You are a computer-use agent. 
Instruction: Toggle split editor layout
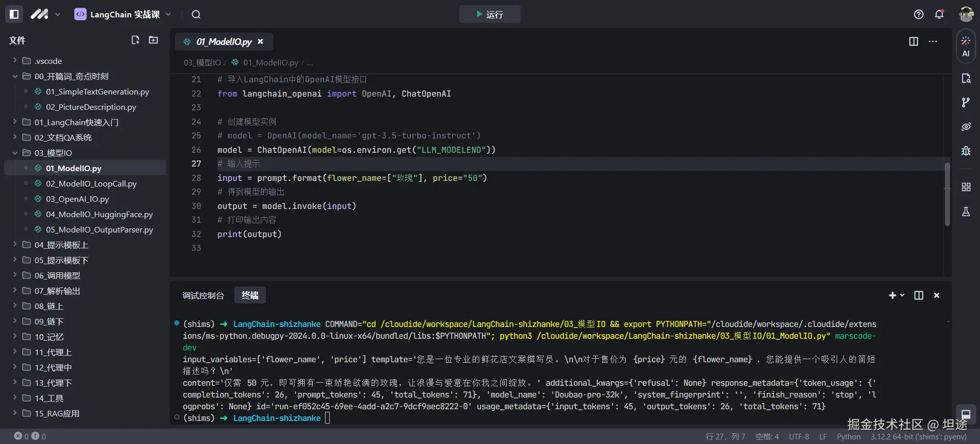tap(914, 41)
